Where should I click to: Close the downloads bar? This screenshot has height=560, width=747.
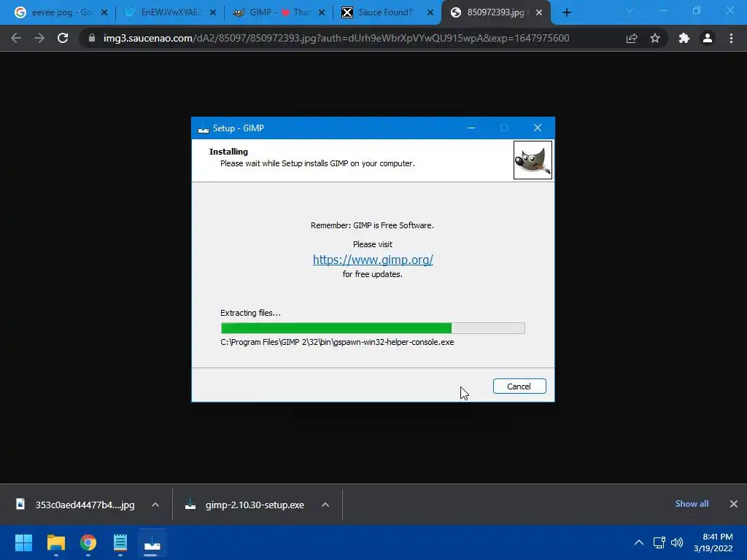coord(734,504)
